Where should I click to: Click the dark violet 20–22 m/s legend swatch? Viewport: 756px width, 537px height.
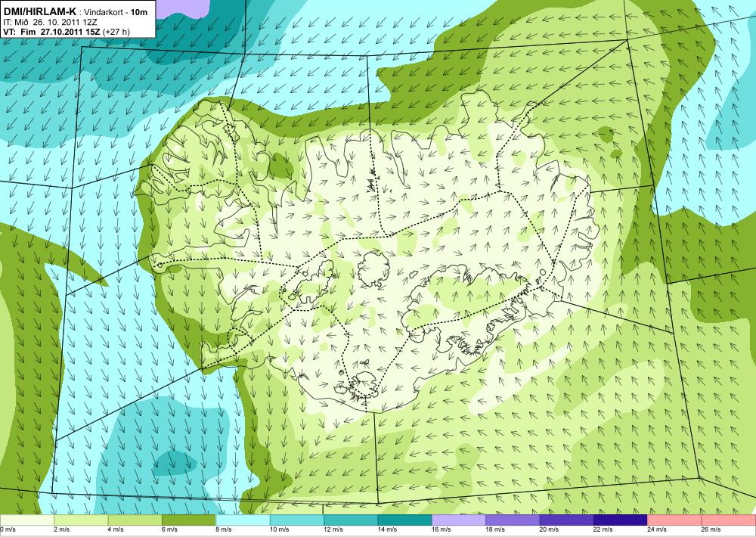pyautogui.click(x=567, y=520)
